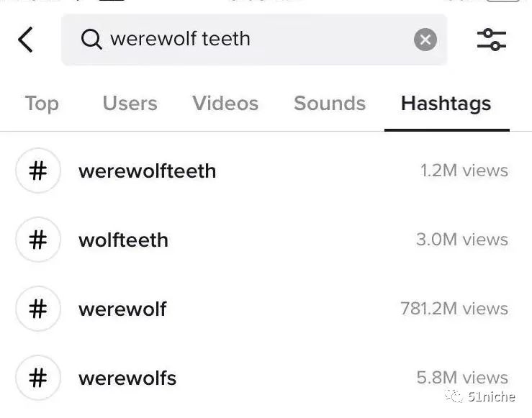Open the werewolfteeth hashtag
The width and height of the screenshot is (532, 418).
[147, 171]
